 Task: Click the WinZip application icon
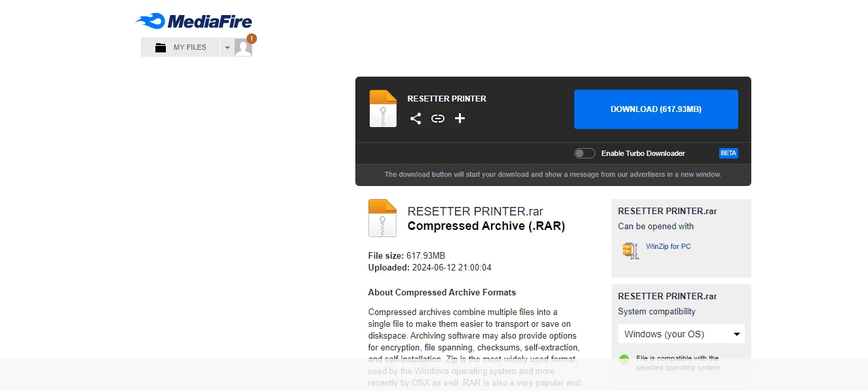pos(631,250)
